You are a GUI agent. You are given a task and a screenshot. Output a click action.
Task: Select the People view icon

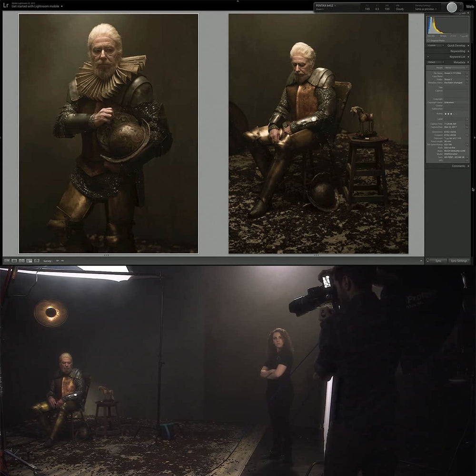pyautogui.click(x=37, y=260)
